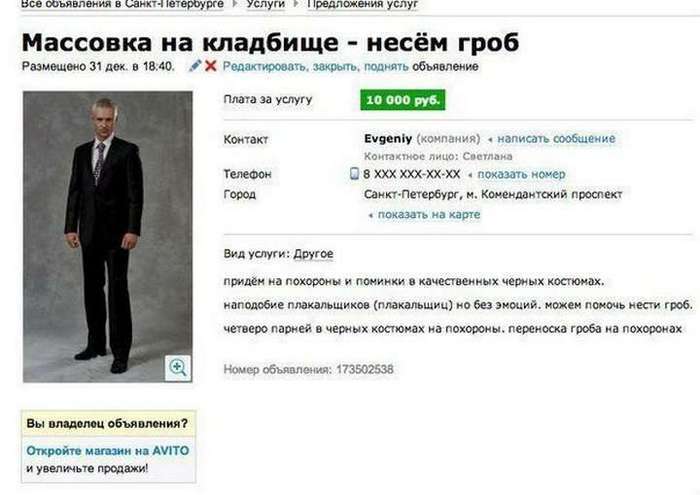
Task: Open breadcrumb 'Все объявления в Санкт-Петербурге'
Action: 122,4
